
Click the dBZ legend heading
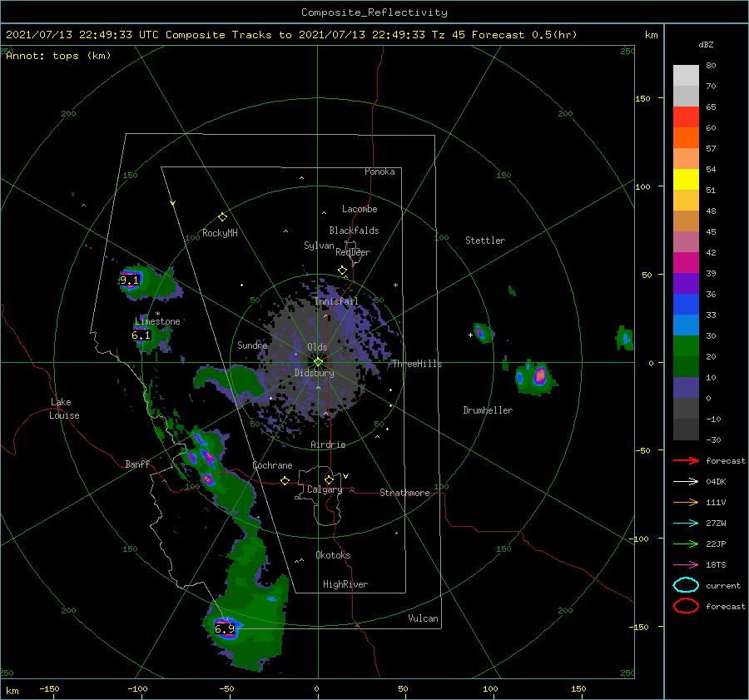click(x=706, y=44)
